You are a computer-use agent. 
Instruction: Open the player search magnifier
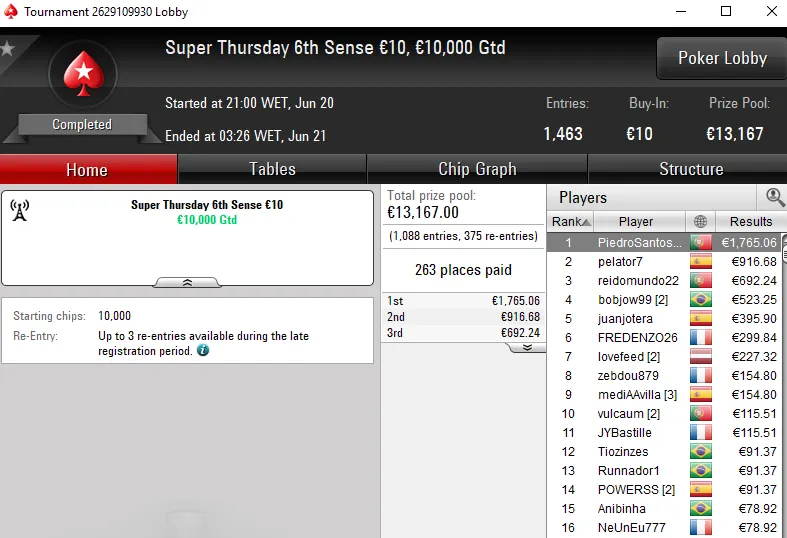pos(775,197)
